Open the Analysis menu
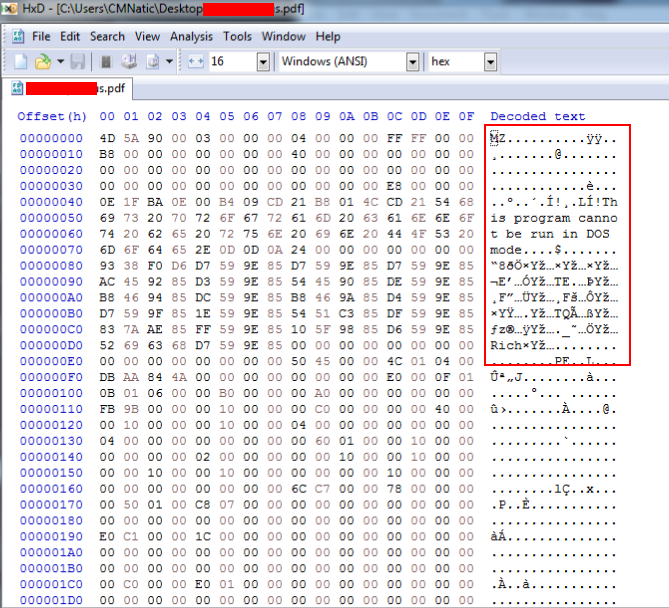The width and height of the screenshot is (669, 608). [x=191, y=37]
